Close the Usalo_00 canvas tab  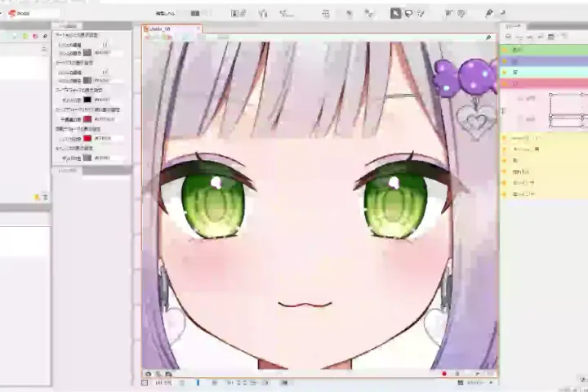pyautogui.click(x=198, y=29)
